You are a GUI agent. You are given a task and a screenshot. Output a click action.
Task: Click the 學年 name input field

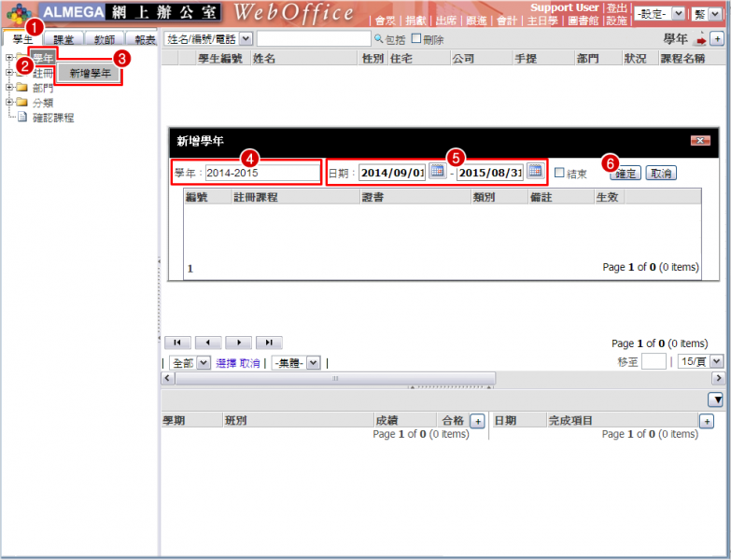pos(262,173)
